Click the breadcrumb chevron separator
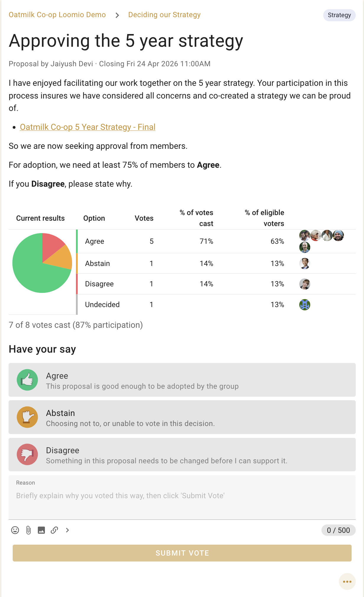The width and height of the screenshot is (364, 597). click(117, 15)
